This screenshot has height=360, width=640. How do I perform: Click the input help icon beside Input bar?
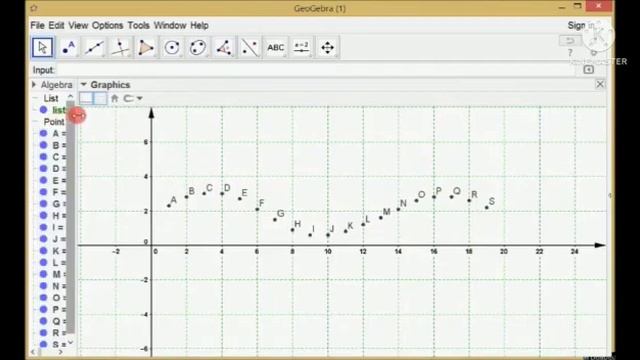(x=589, y=70)
